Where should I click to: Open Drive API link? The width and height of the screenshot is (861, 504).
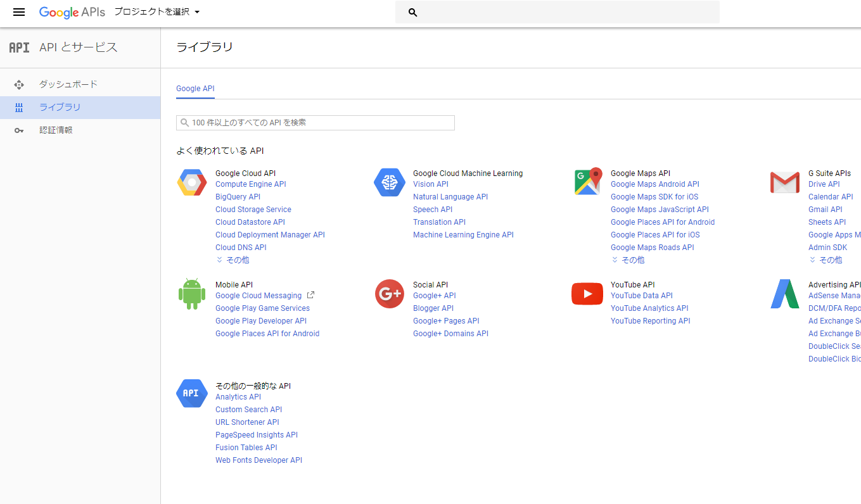824,184
